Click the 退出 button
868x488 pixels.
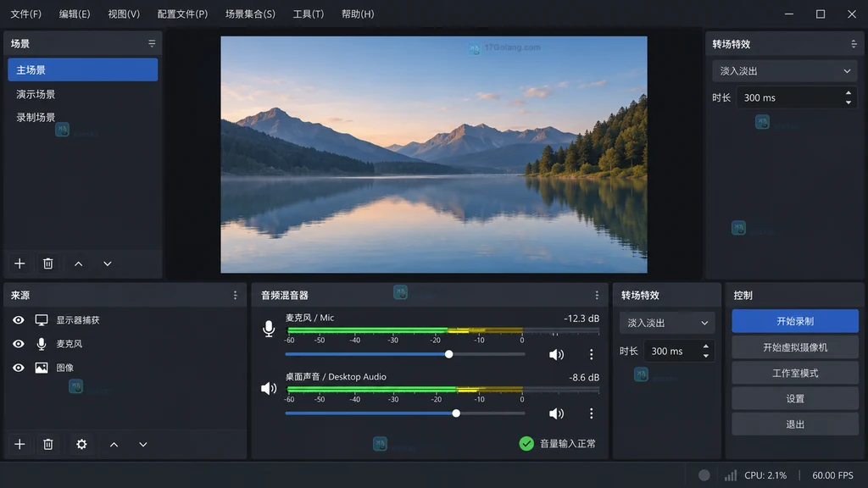(795, 424)
